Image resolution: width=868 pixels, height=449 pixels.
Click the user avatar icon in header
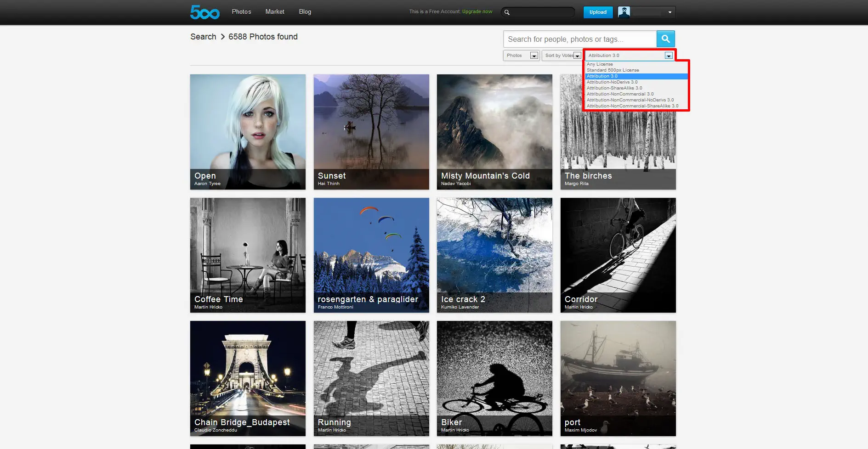click(x=624, y=12)
